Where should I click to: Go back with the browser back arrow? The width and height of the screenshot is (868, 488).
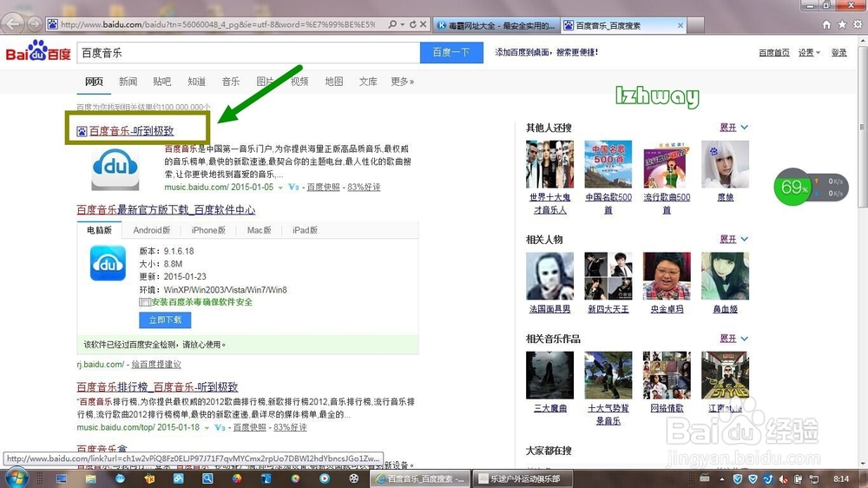click(13, 23)
